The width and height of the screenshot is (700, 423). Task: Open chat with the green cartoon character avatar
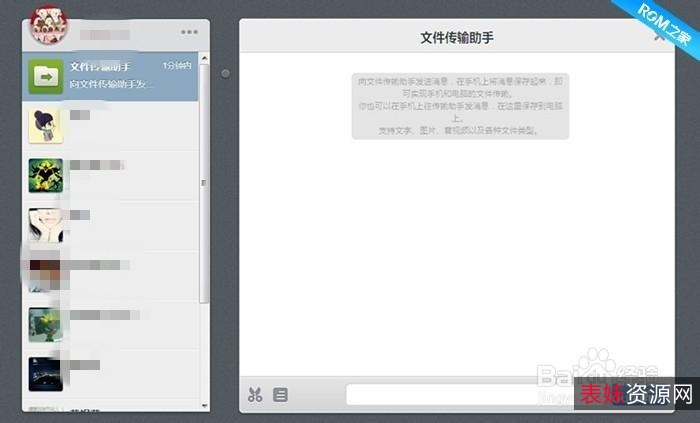(46, 325)
